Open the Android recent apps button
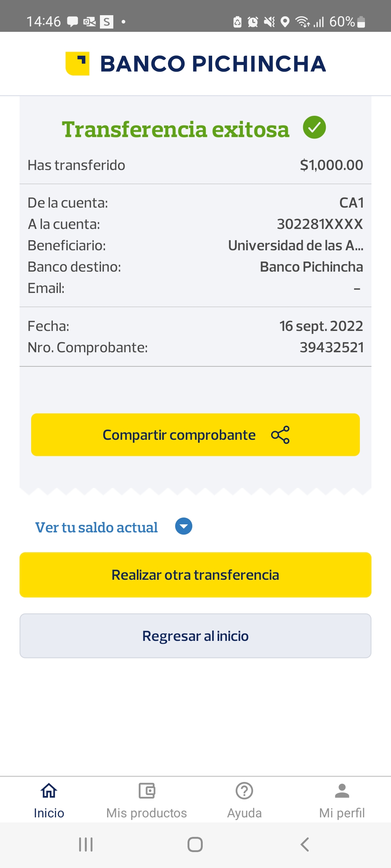 86,844
